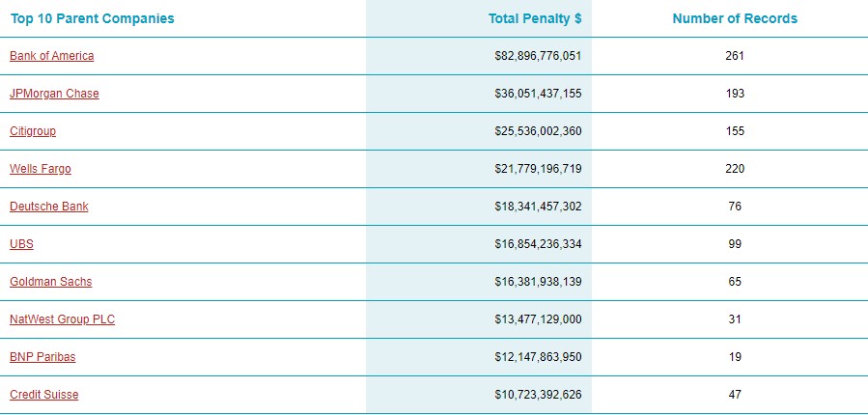868x415 pixels.
Task: Click the UBS record count 99
Action: coord(735,244)
